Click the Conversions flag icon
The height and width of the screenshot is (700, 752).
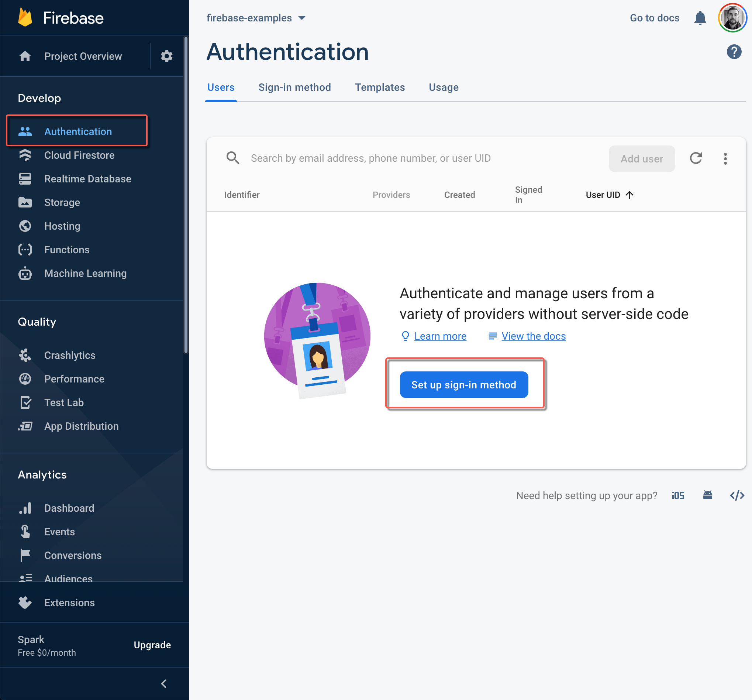pyautogui.click(x=25, y=555)
